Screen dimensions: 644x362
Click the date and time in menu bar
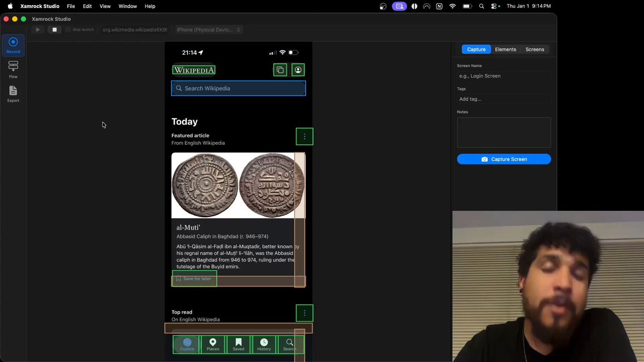pyautogui.click(x=529, y=6)
